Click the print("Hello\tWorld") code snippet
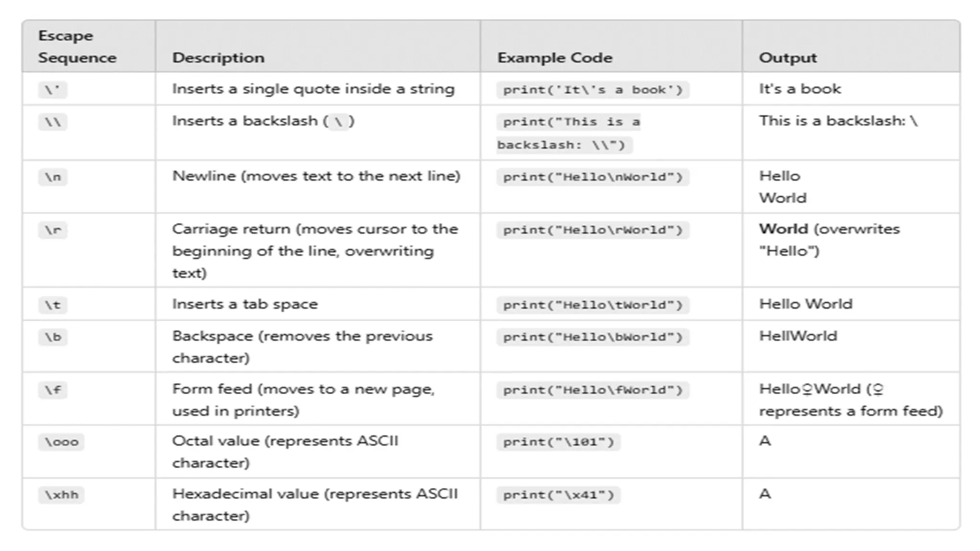Image resolution: width=980 pixels, height=551 pixels. (x=592, y=305)
